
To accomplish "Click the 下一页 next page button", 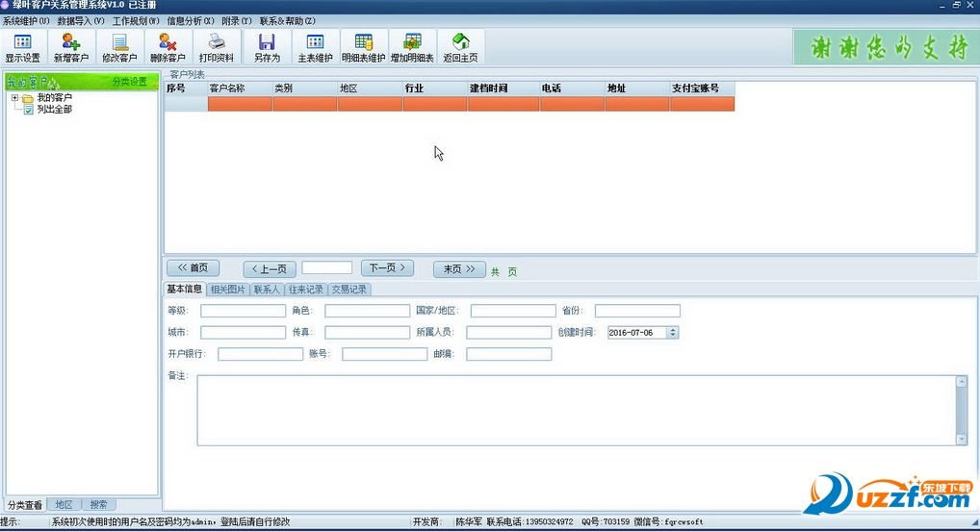I will tap(387, 268).
